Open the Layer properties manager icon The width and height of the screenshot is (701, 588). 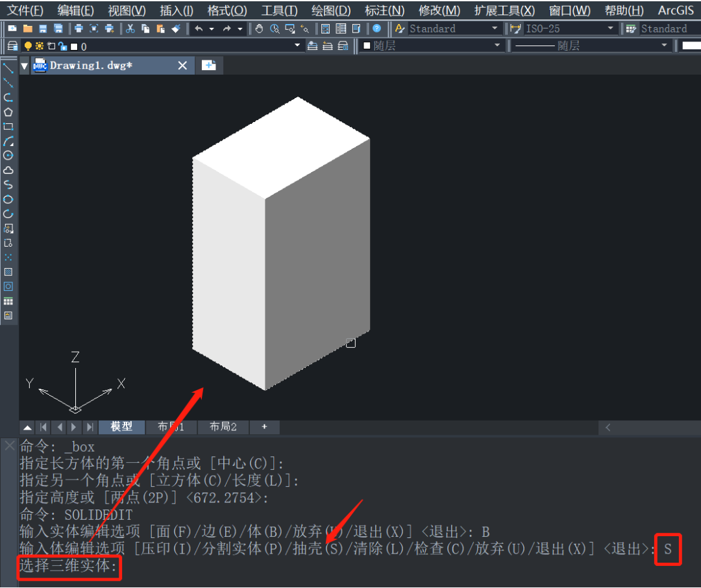12,45
